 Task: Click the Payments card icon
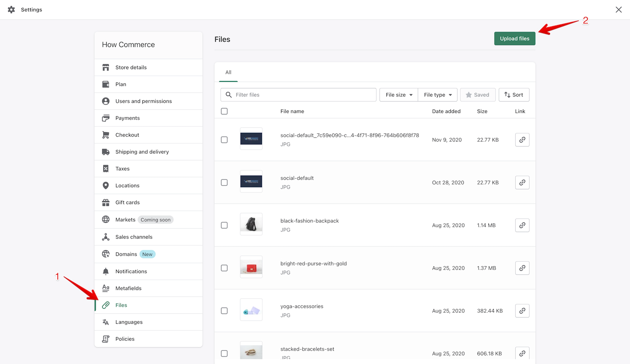click(x=106, y=118)
